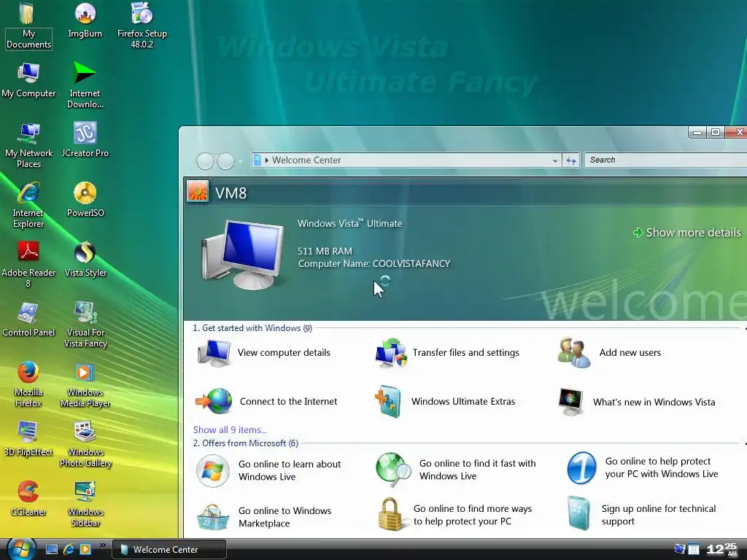This screenshot has width=747, height=560.
Task: Click the Welcome Center address bar text
Action: click(x=306, y=160)
